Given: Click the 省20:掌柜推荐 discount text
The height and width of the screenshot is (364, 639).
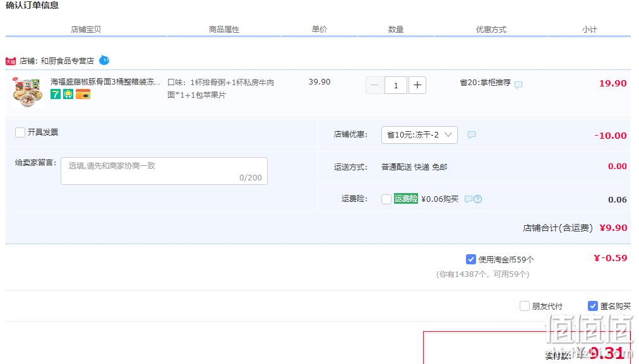Looking at the screenshot, I should coord(485,82).
